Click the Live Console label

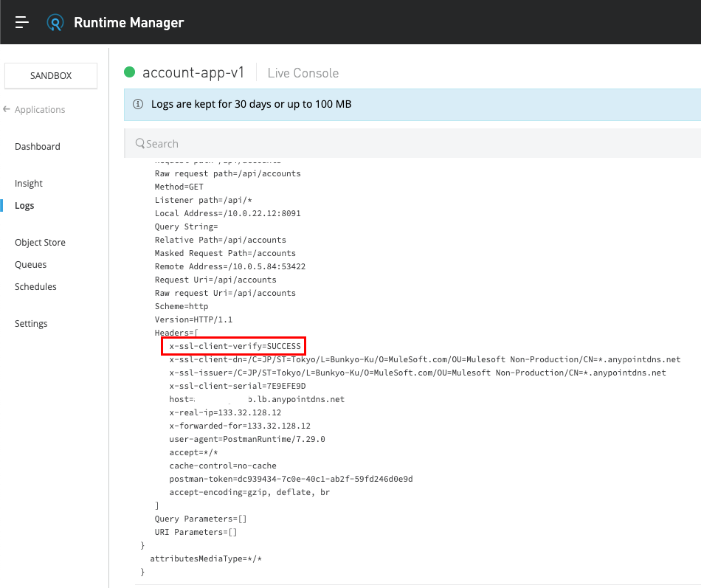[303, 73]
